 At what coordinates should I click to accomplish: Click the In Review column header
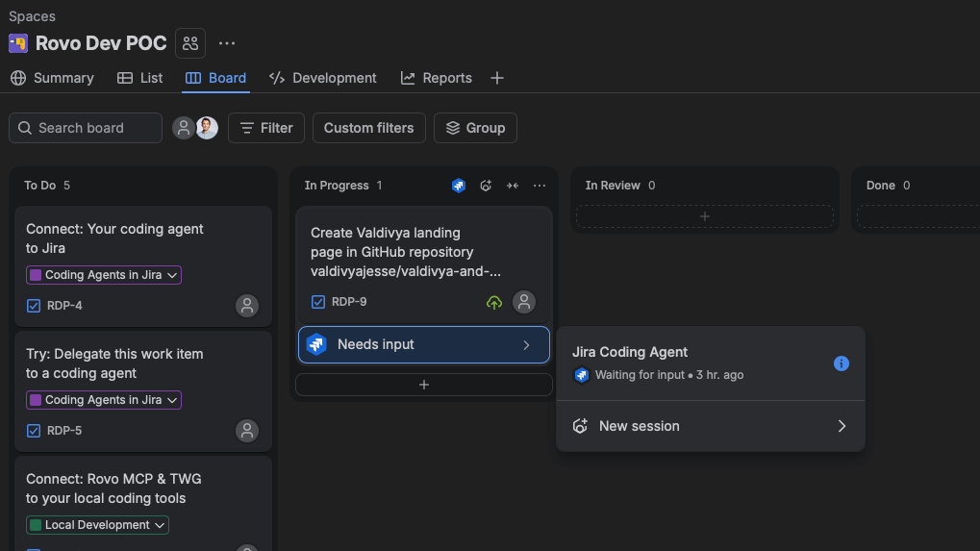point(613,186)
